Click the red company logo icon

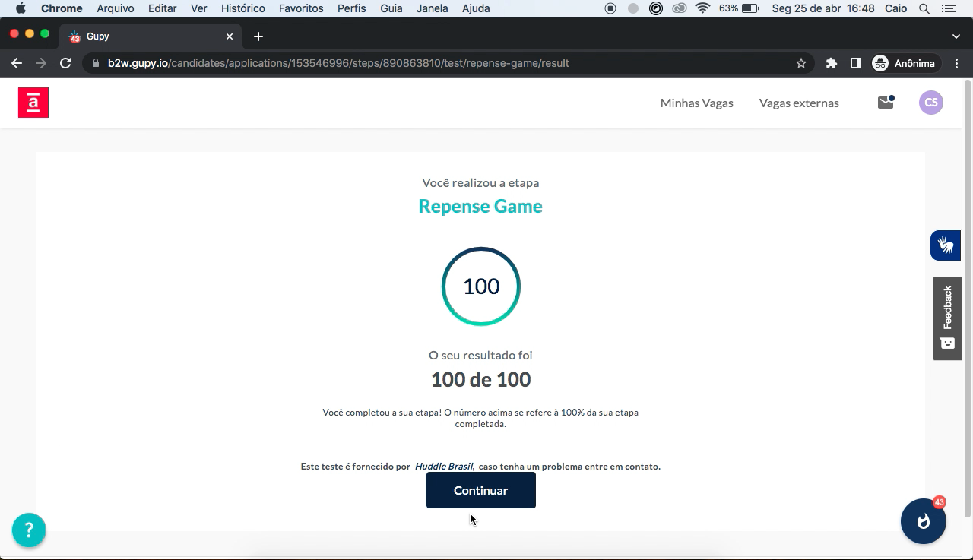[33, 103]
